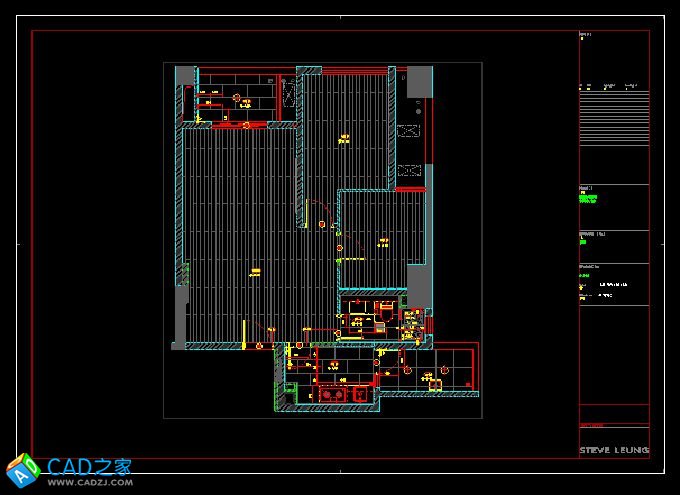Click the red circle marker in top-left room
This screenshot has height=495, width=680.
tap(237, 97)
